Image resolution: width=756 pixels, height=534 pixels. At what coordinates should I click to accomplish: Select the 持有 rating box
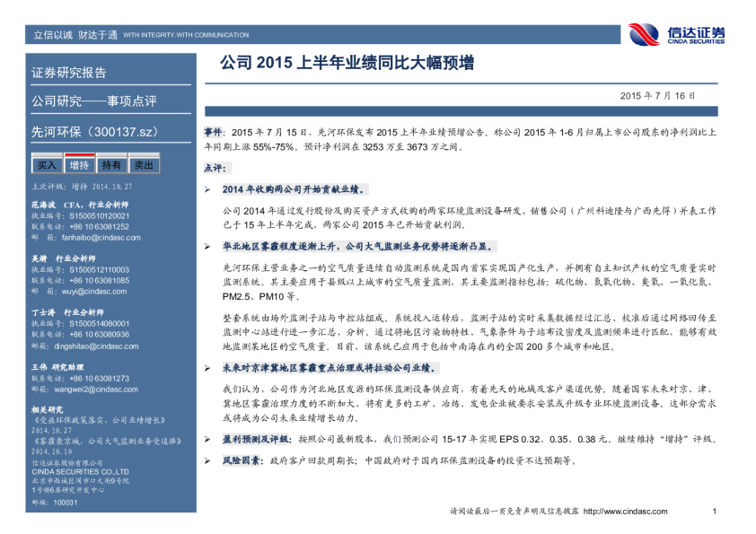111,165
